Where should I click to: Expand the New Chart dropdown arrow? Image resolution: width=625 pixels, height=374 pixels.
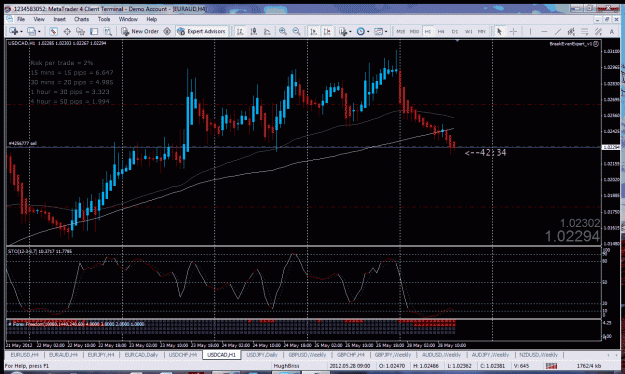[21, 31]
